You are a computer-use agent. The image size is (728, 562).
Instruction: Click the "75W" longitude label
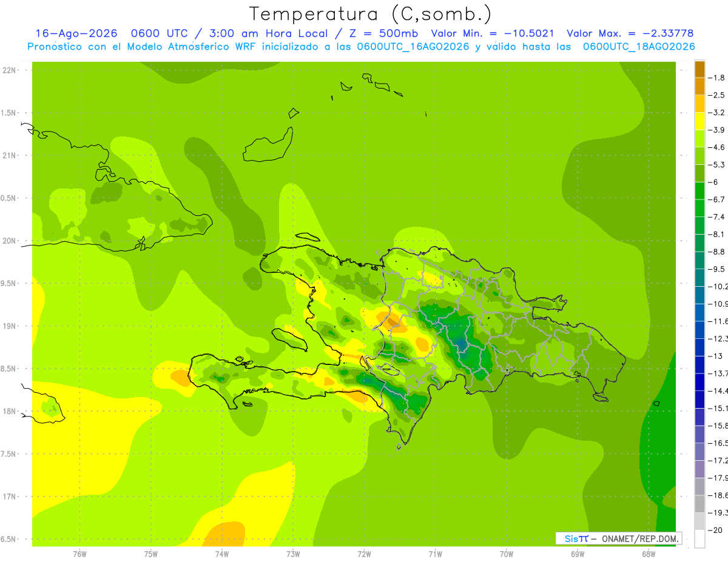[x=151, y=554]
